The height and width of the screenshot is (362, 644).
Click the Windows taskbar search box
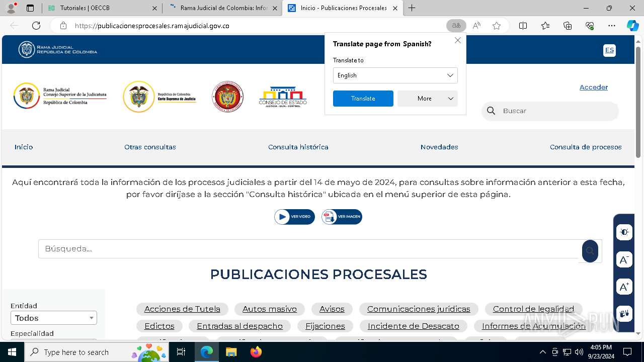coord(96,352)
